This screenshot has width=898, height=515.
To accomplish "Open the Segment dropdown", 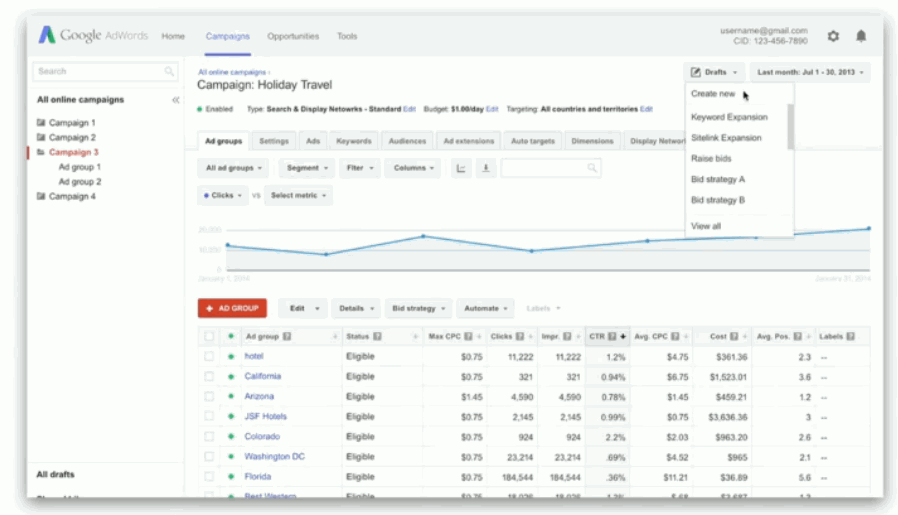I will click(307, 168).
